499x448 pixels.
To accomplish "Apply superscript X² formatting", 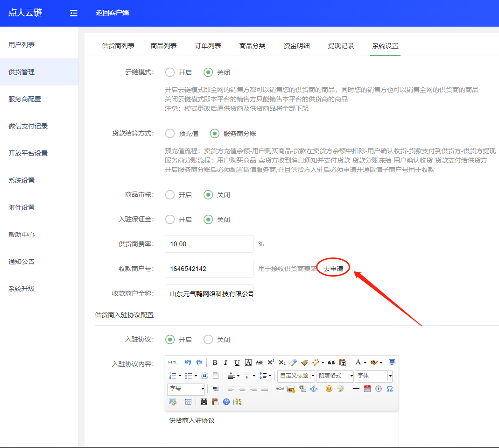I will [271, 363].
